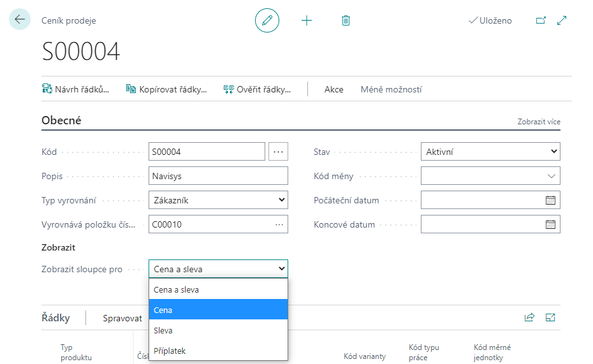Share the Řádky lines section
The image size is (593, 364).
point(529,317)
